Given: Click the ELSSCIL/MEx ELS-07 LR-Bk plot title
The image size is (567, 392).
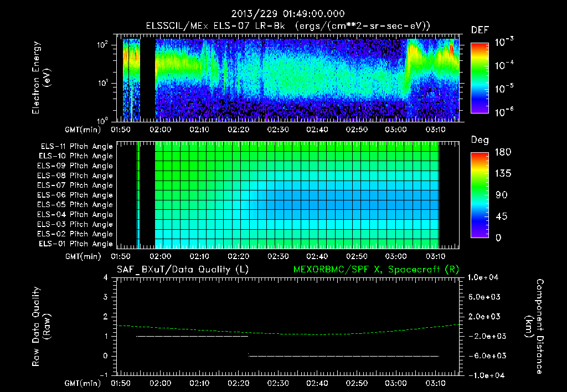Looking at the screenshot, I should coord(288,26).
